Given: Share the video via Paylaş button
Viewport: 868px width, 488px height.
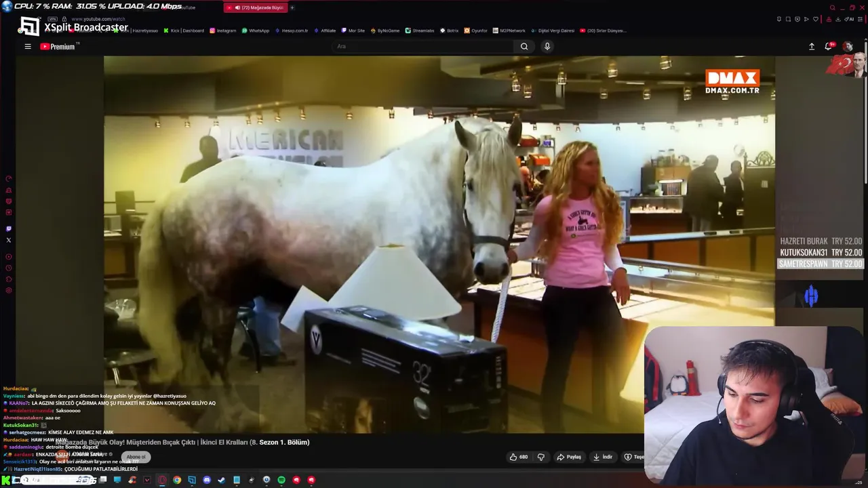Looking at the screenshot, I should tap(570, 457).
